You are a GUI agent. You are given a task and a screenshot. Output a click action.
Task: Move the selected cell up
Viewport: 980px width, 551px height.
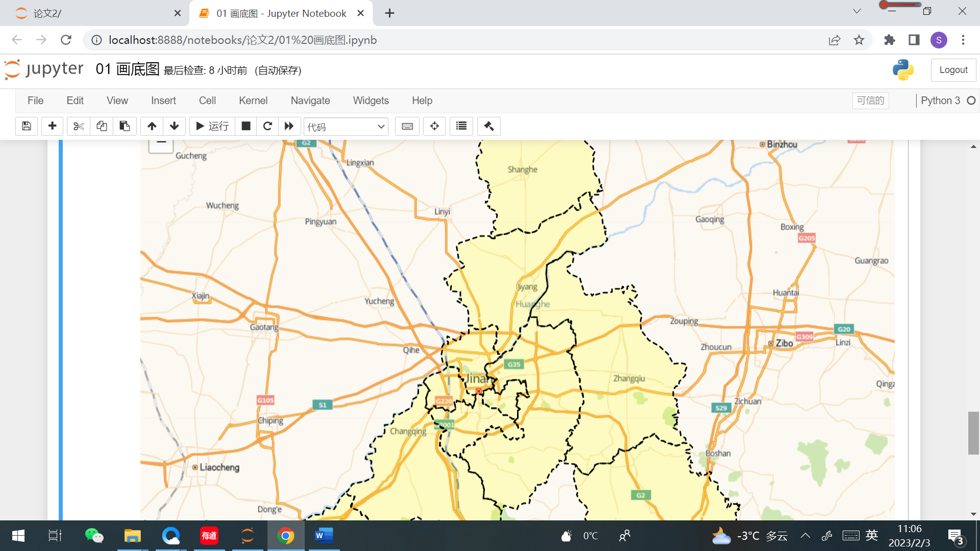click(x=152, y=126)
